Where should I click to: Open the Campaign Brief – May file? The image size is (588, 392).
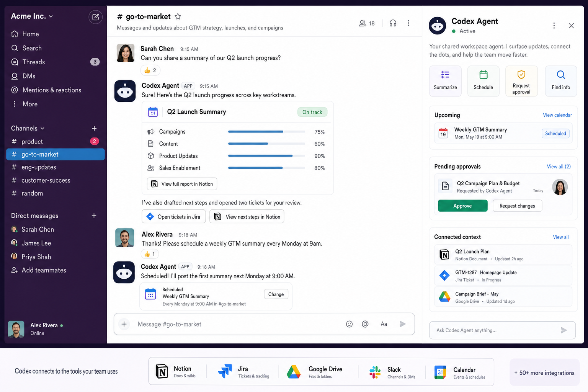click(503, 297)
